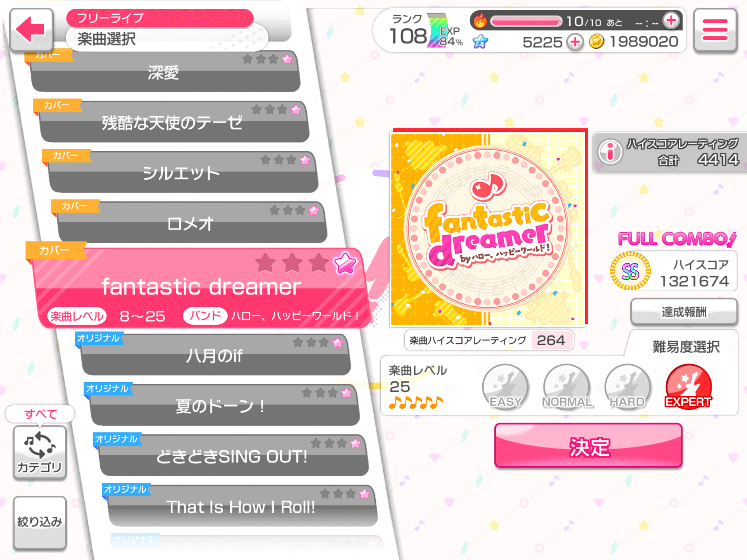Image resolution: width=747 pixels, height=560 pixels.
Task: Tap the gold coin icon
Action: click(596, 42)
